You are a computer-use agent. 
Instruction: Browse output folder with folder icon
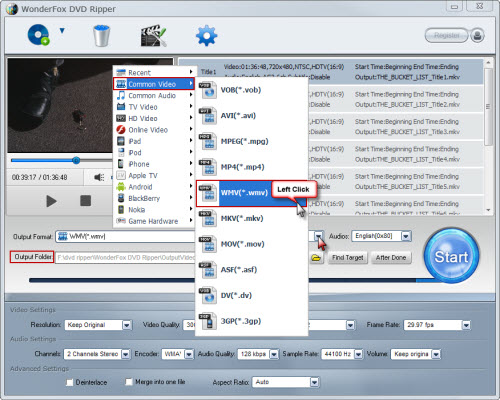(316, 258)
